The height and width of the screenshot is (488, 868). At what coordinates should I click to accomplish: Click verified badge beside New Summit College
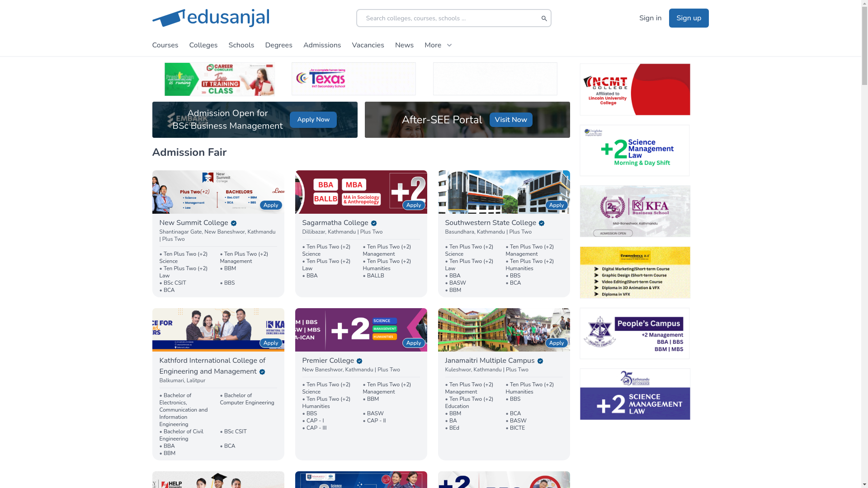(234, 223)
